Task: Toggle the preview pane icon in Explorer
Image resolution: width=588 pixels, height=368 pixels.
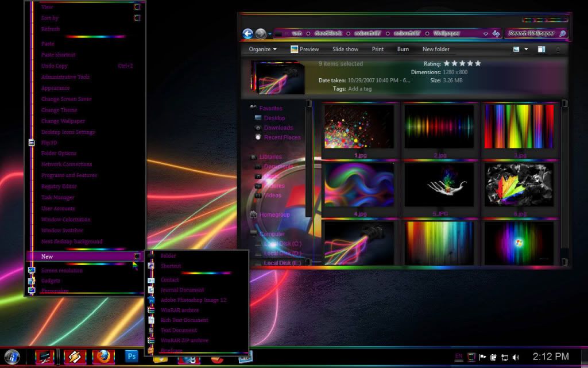Action: tap(541, 49)
